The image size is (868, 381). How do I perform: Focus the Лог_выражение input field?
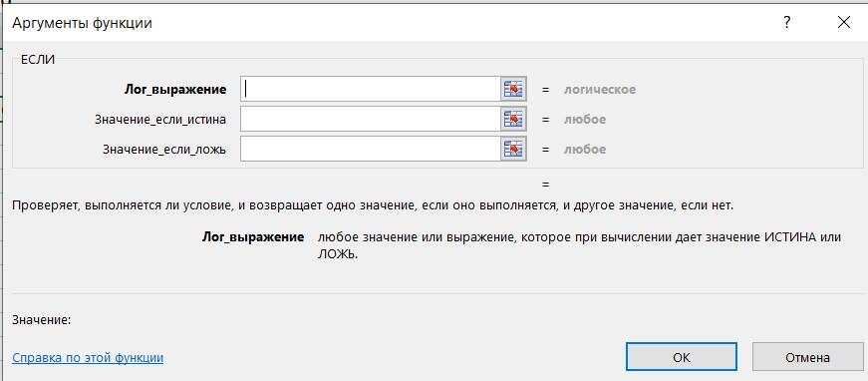(371, 89)
